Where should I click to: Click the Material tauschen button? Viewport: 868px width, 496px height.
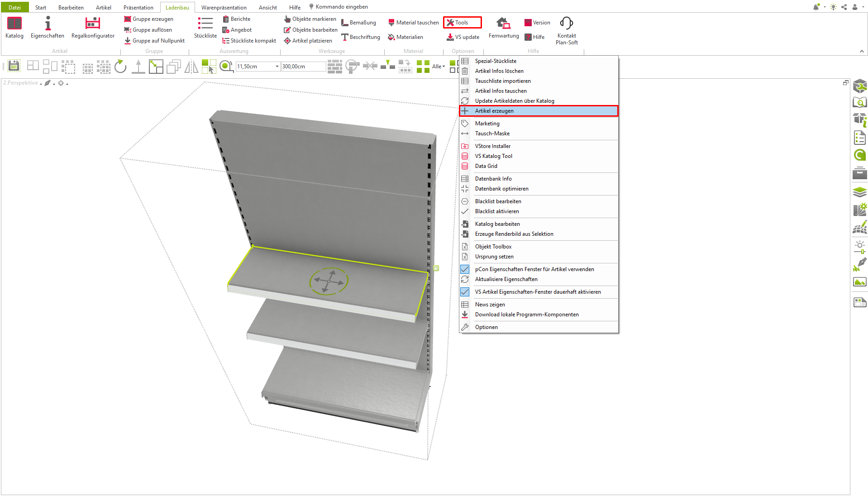coord(414,23)
